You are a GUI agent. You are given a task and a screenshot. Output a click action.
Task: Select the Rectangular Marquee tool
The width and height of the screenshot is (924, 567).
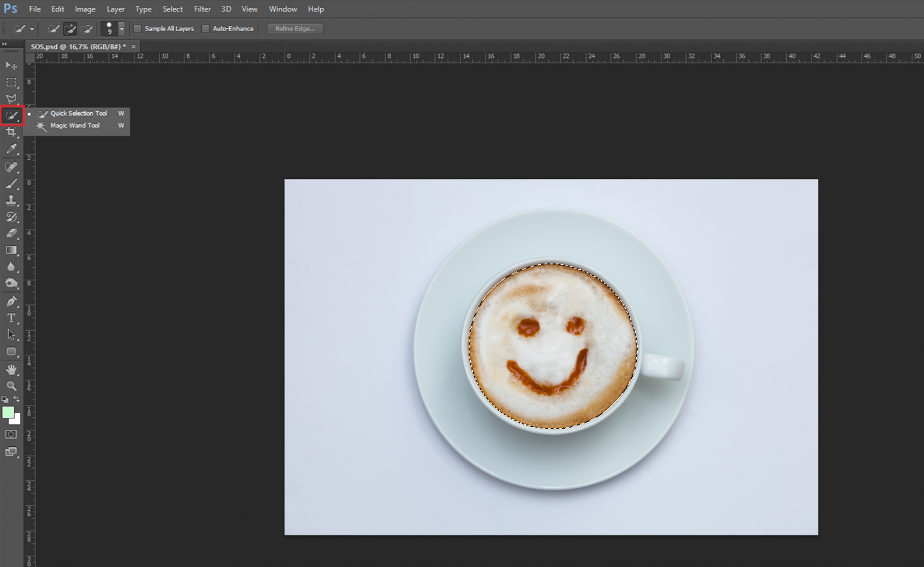(x=11, y=82)
